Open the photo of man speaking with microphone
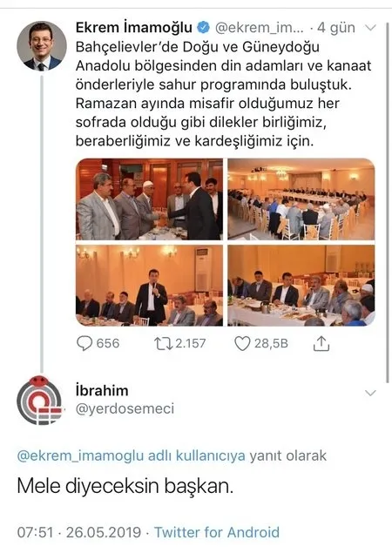This screenshot has height=553, width=392. 150,286
